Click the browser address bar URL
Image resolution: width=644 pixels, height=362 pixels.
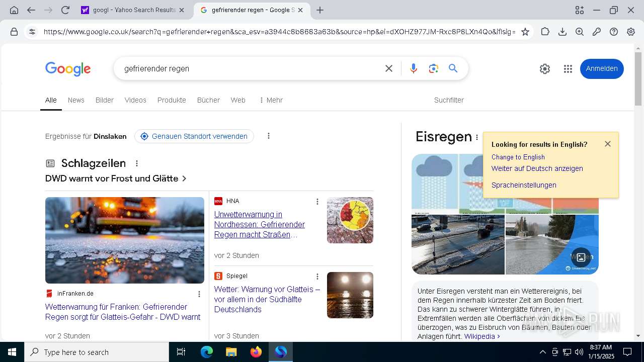point(279,32)
